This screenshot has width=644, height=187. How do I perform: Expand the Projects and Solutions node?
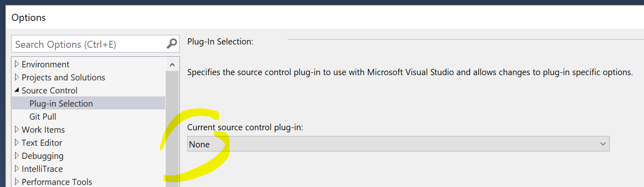17,77
